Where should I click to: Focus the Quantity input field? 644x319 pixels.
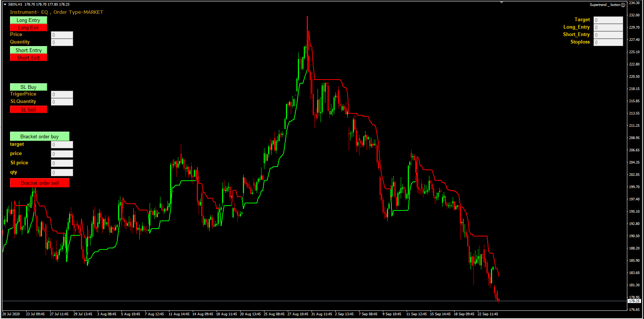click(62, 42)
